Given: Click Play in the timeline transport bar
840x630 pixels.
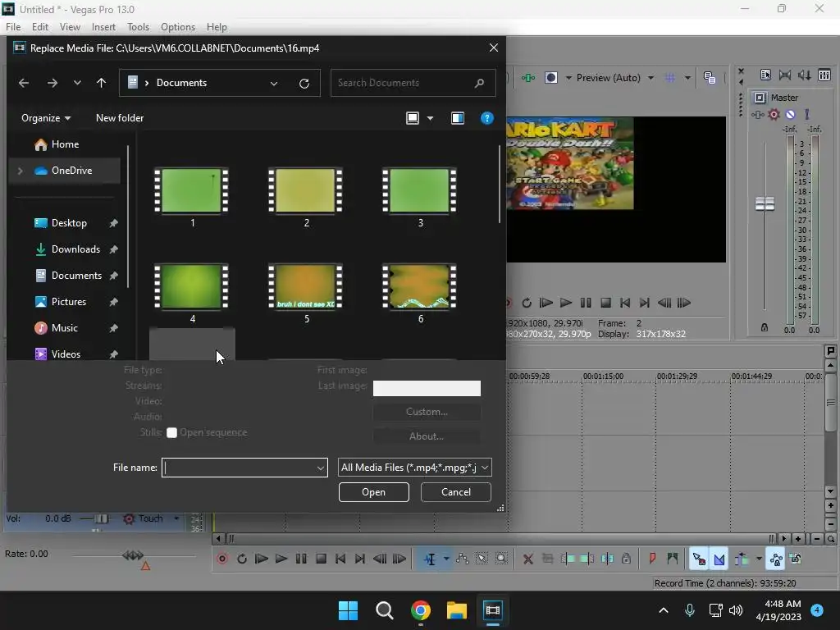Looking at the screenshot, I should click(x=281, y=559).
